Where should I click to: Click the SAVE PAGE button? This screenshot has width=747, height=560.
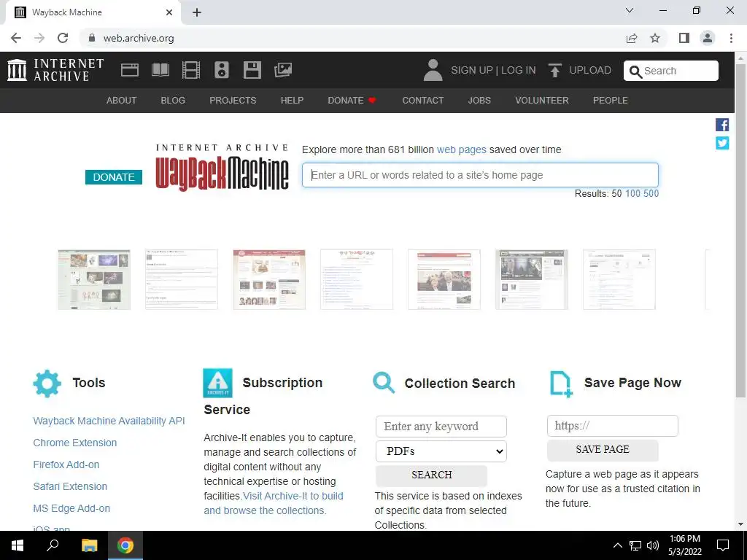[x=603, y=449]
